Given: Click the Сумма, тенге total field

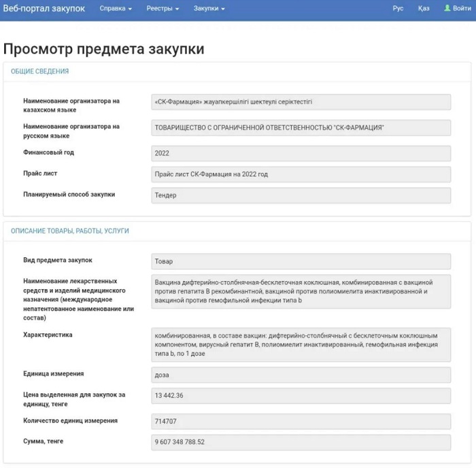Looking at the screenshot, I should coord(301,442).
